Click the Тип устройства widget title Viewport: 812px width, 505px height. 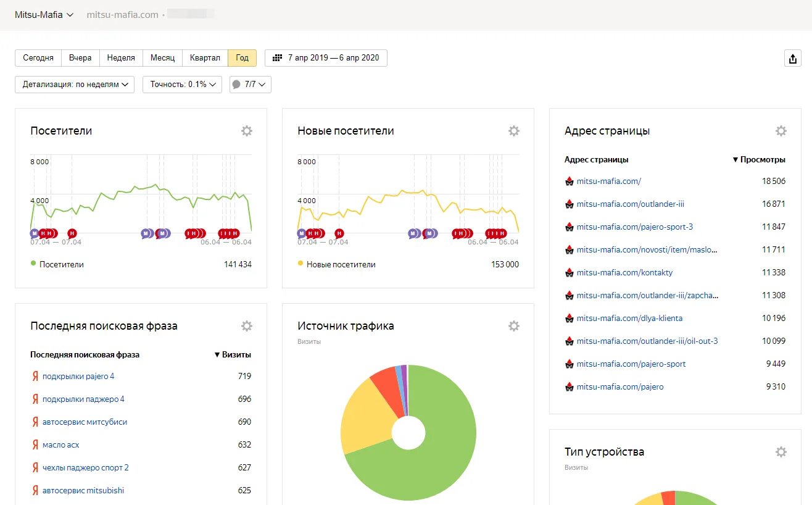coord(604,452)
